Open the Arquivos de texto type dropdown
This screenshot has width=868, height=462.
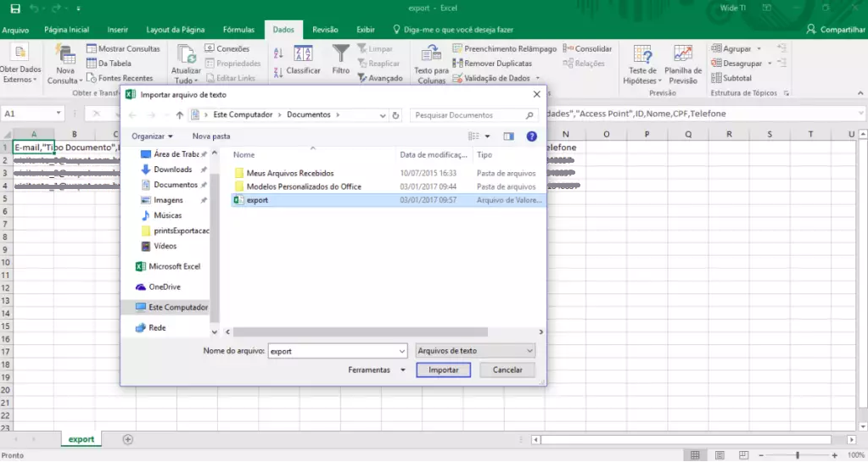point(475,351)
